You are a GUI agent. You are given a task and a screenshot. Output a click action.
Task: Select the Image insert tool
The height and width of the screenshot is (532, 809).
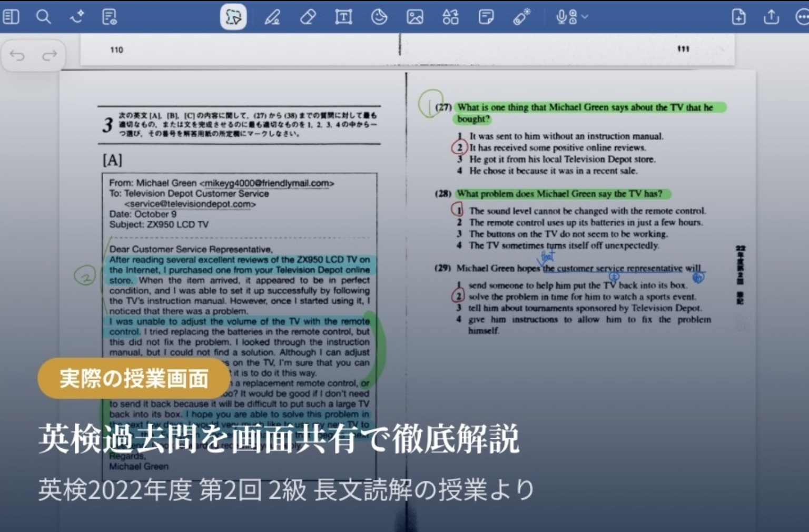(x=415, y=17)
